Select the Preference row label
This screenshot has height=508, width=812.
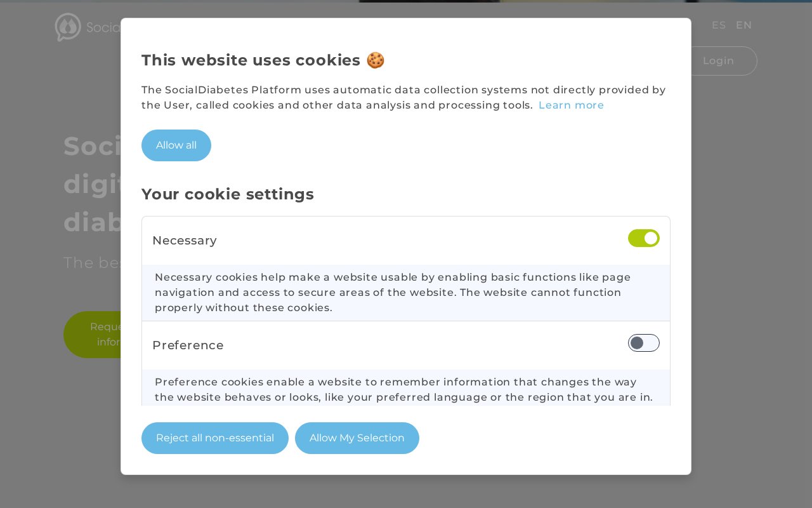pos(188,345)
